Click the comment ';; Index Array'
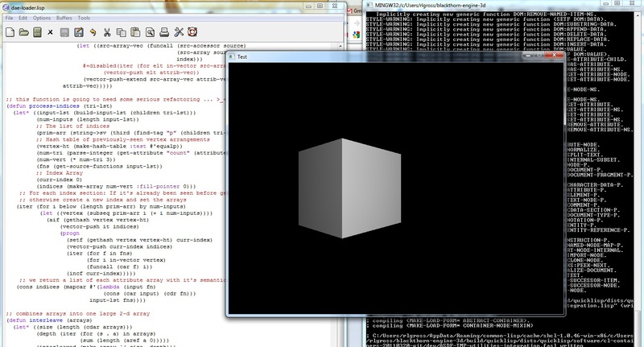Image resolution: width=644 pixels, height=347 pixels. [60, 173]
